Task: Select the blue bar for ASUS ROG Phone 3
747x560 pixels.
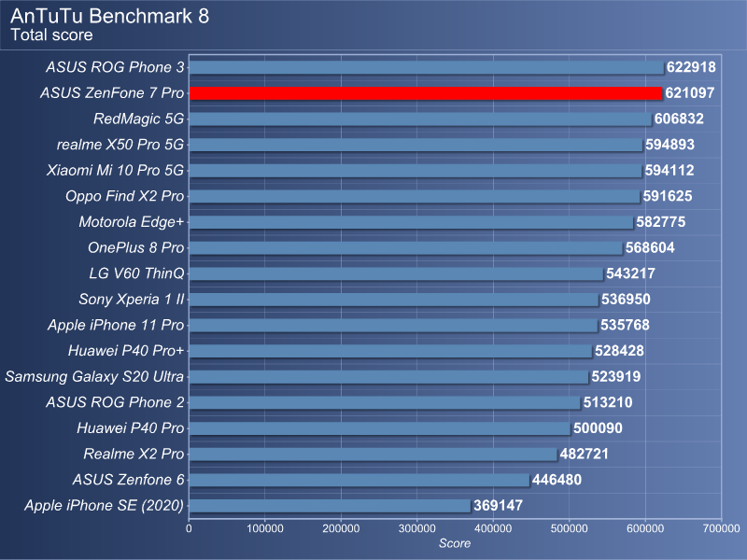Action: click(x=427, y=67)
